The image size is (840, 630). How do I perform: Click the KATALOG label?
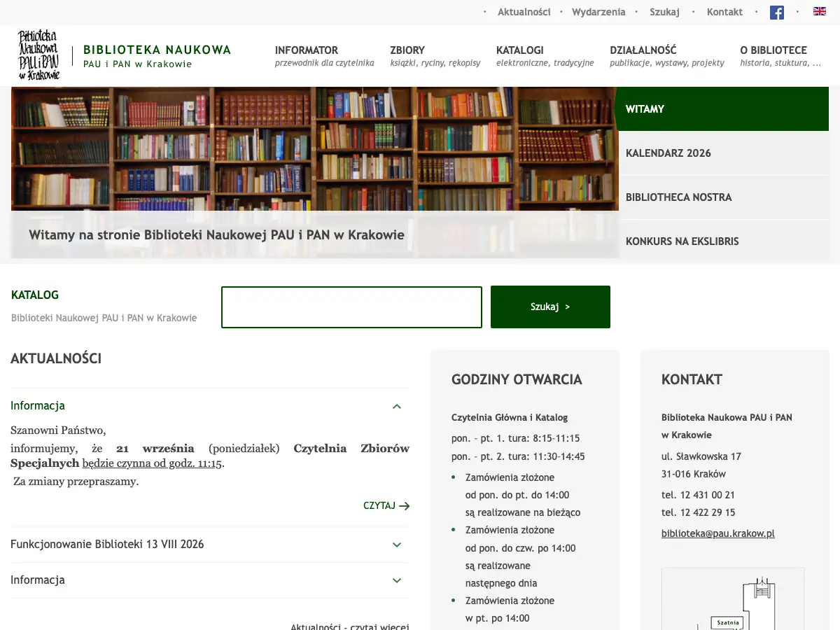(x=35, y=295)
